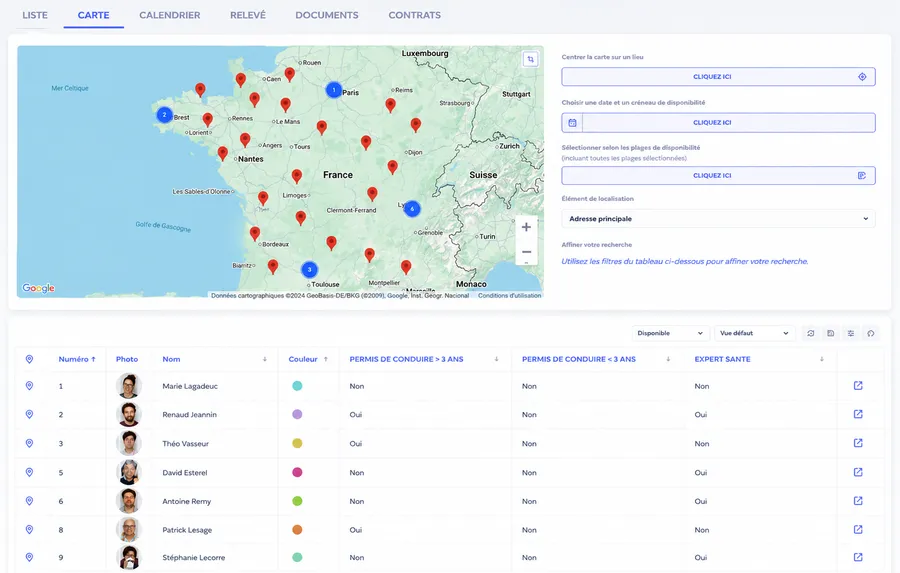Open blue cluster 1 near Paris
This screenshot has width=900, height=573.
click(334, 90)
